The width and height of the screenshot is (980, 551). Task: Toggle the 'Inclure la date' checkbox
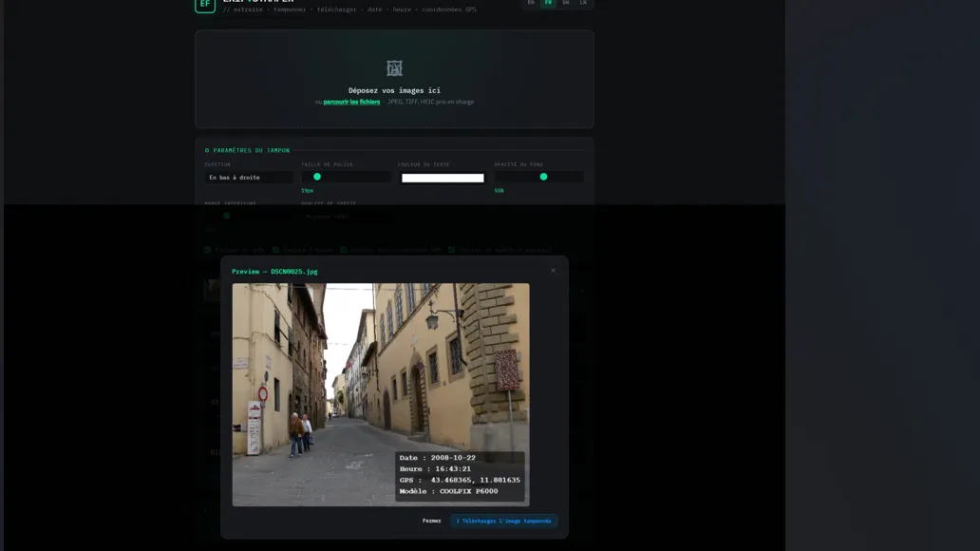[x=208, y=250]
